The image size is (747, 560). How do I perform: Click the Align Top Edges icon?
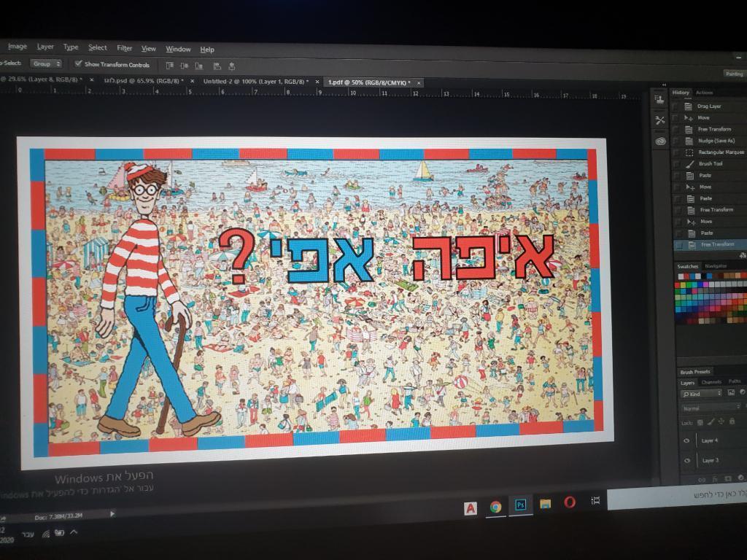(169, 65)
